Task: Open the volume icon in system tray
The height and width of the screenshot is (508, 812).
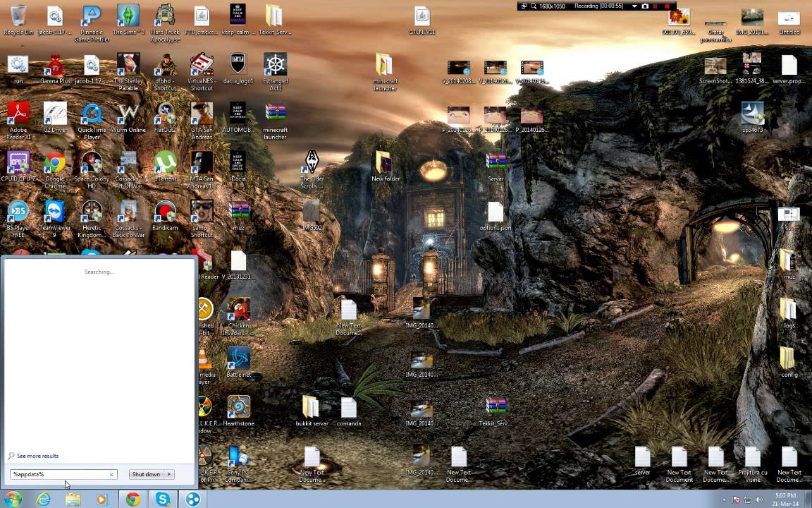Action: pyautogui.click(x=758, y=500)
